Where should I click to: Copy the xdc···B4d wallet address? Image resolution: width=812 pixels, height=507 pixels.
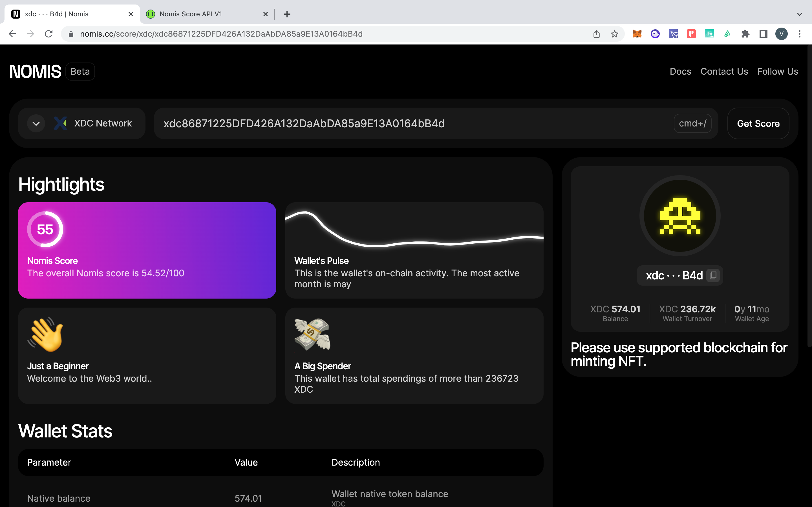click(713, 275)
